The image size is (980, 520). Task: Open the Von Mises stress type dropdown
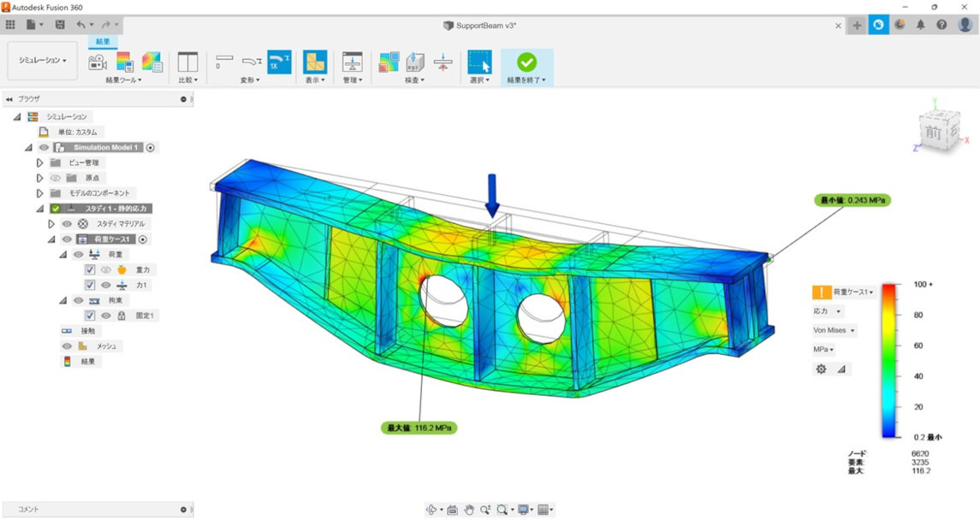coord(834,330)
